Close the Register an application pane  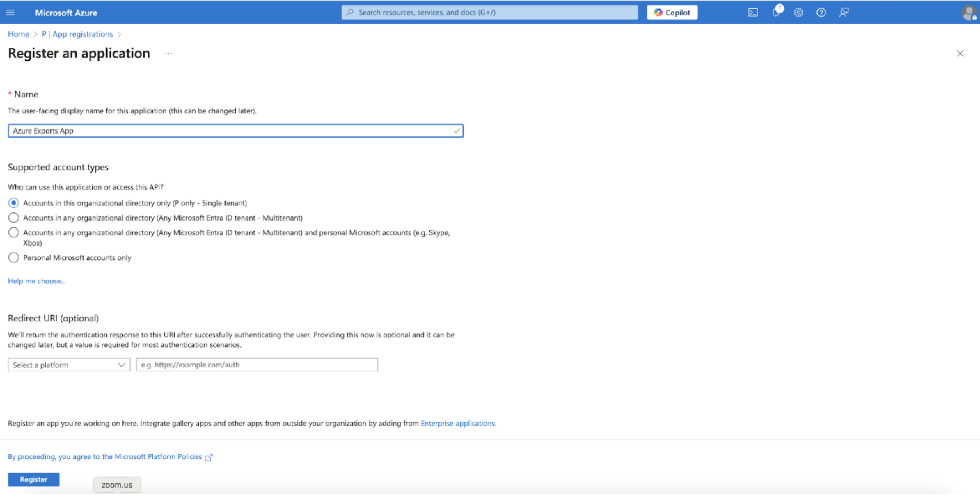coord(960,54)
